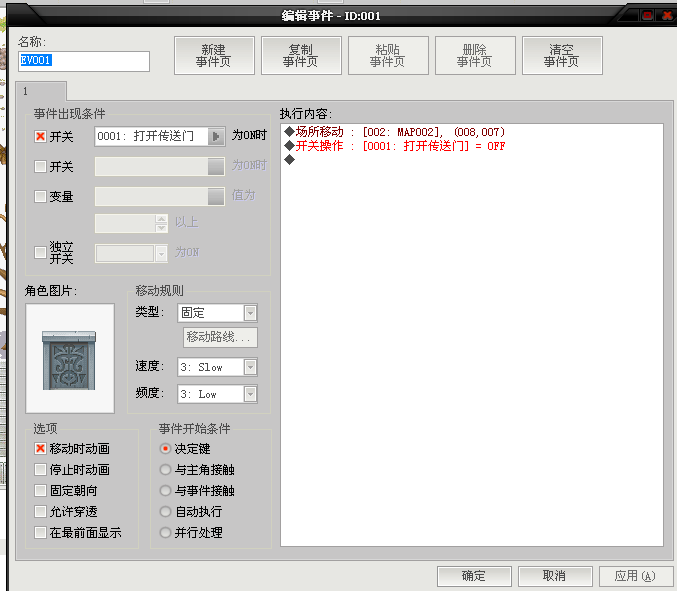Uncheck the 移动时动画 option
This screenshot has width=677, height=591.
click(40, 449)
